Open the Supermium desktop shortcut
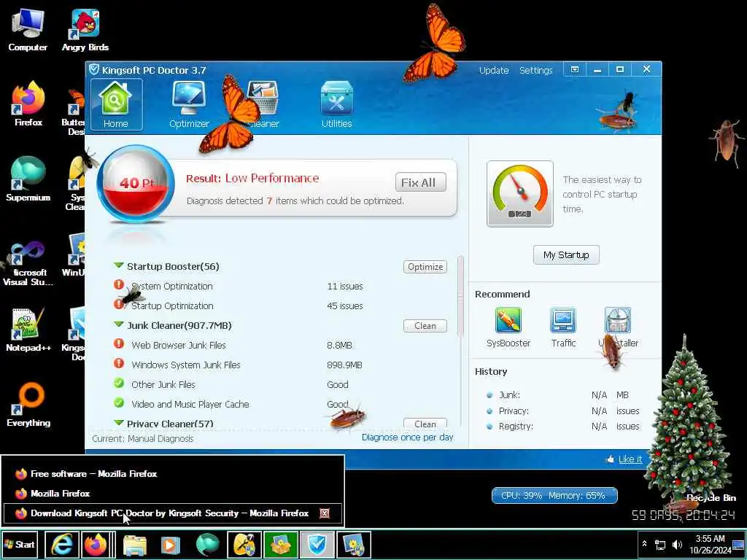This screenshot has height=560, width=747. [x=28, y=179]
